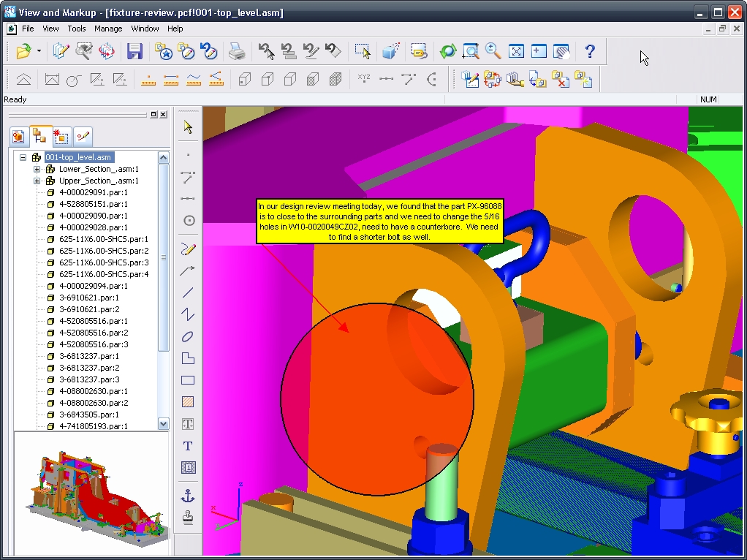Click the anchor icon in vertical toolbar
The width and height of the screenshot is (747, 560).
tap(188, 496)
